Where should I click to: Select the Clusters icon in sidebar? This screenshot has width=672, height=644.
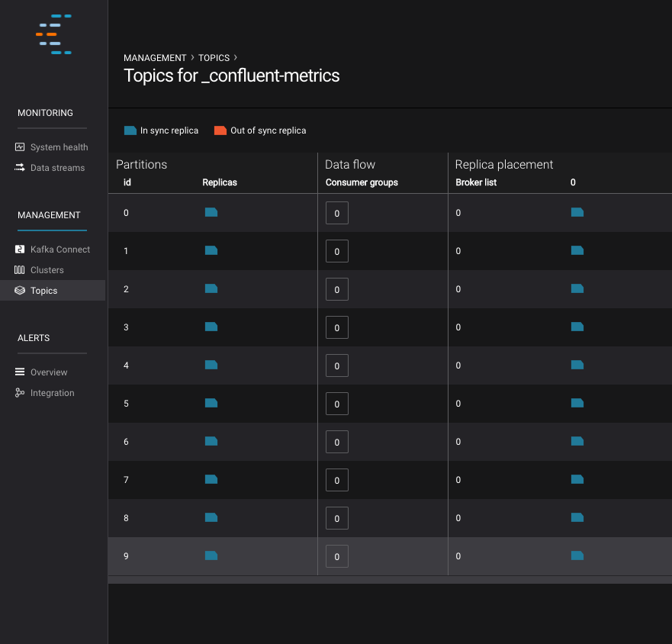pyautogui.click(x=20, y=270)
